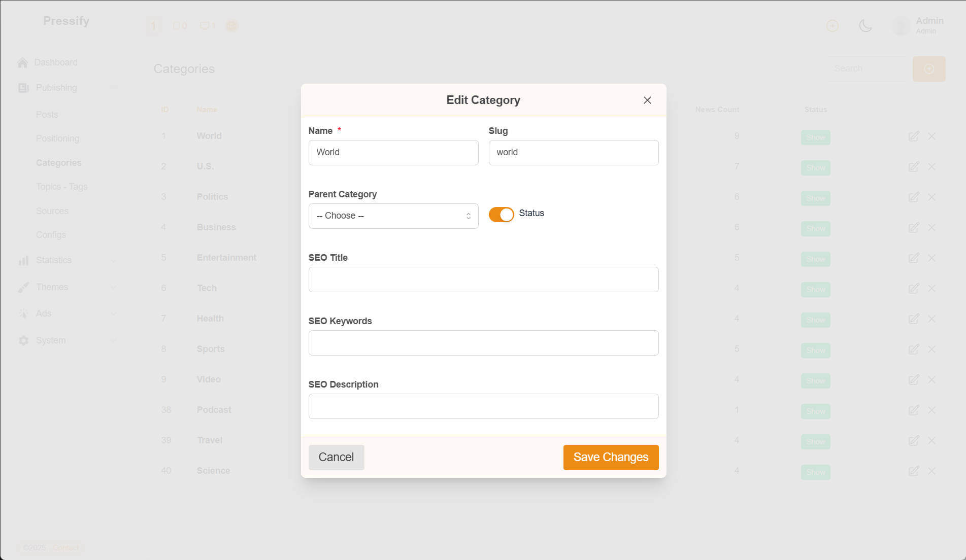Click the Dashboard home icon
The width and height of the screenshot is (966, 560).
[x=22, y=62]
